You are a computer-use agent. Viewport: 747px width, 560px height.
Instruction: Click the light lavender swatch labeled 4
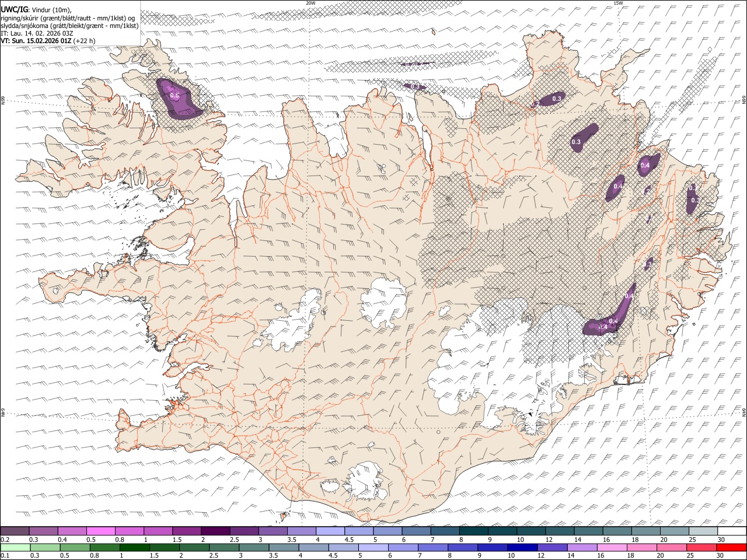pyautogui.click(x=330, y=531)
